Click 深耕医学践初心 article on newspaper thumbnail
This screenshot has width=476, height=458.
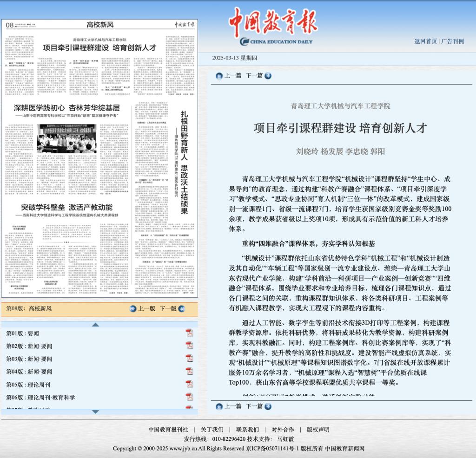click(67, 108)
